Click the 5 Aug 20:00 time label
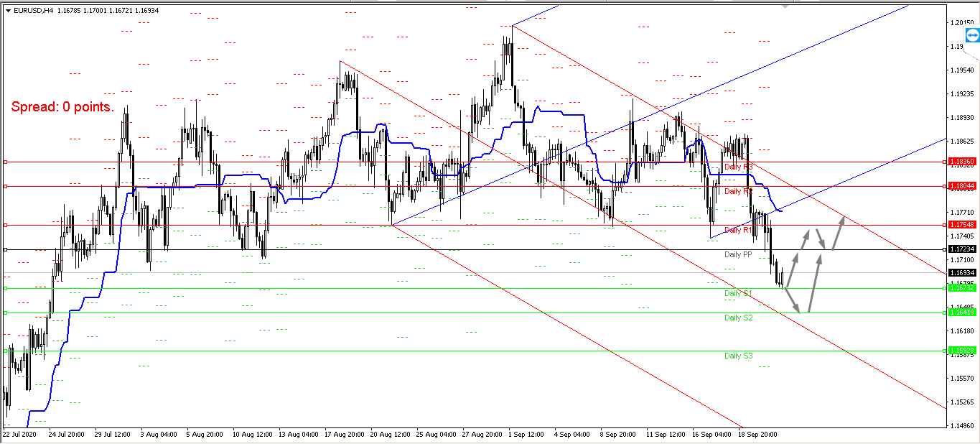 (205, 435)
